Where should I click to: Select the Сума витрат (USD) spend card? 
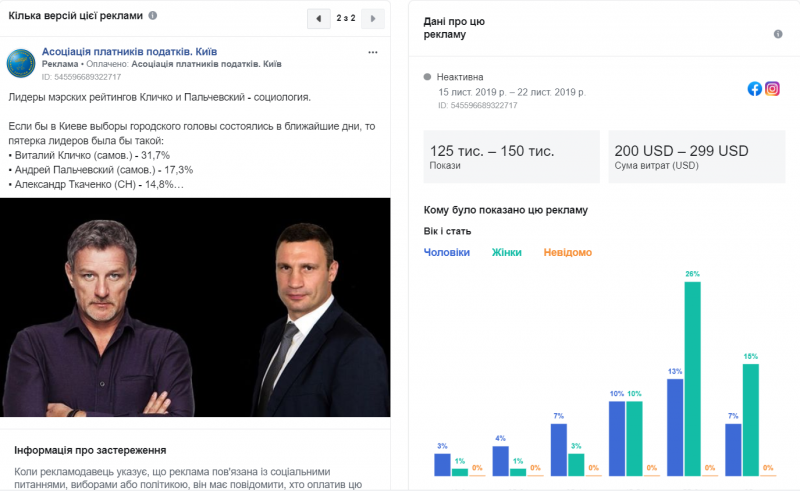pyautogui.click(x=692, y=156)
